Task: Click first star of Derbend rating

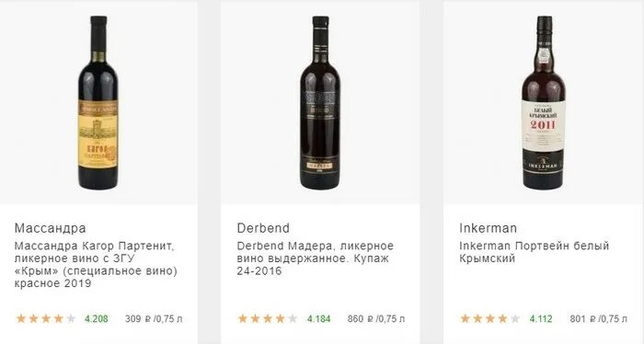Action: tap(243, 318)
